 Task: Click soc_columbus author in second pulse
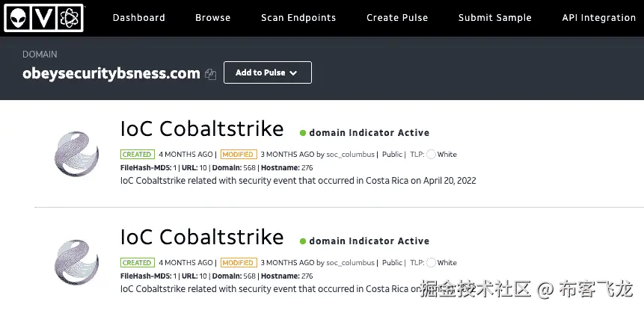coord(350,263)
